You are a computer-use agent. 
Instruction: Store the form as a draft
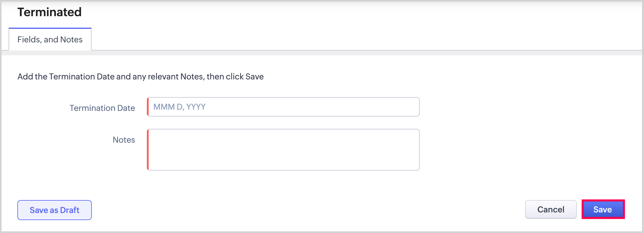[x=54, y=210]
